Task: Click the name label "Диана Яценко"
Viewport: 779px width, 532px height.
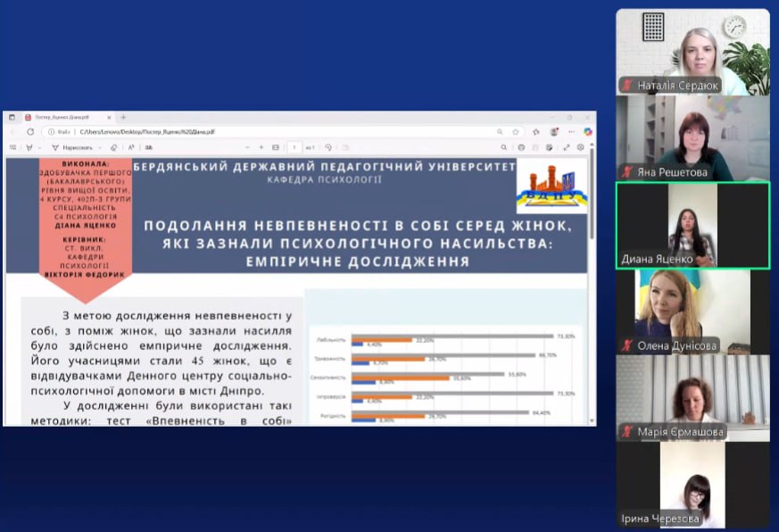Action: (657, 259)
